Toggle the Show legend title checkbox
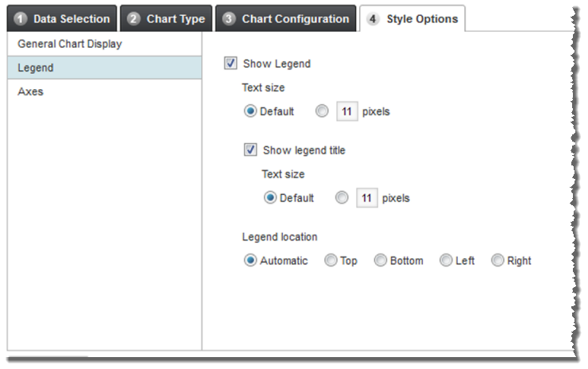This screenshot has height=369, width=588. pyautogui.click(x=250, y=150)
